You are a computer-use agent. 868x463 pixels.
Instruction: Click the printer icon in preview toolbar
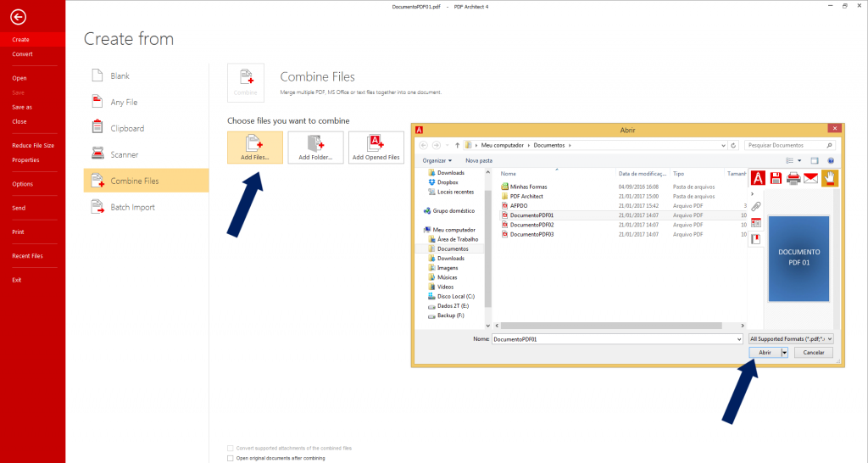(793, 178)
